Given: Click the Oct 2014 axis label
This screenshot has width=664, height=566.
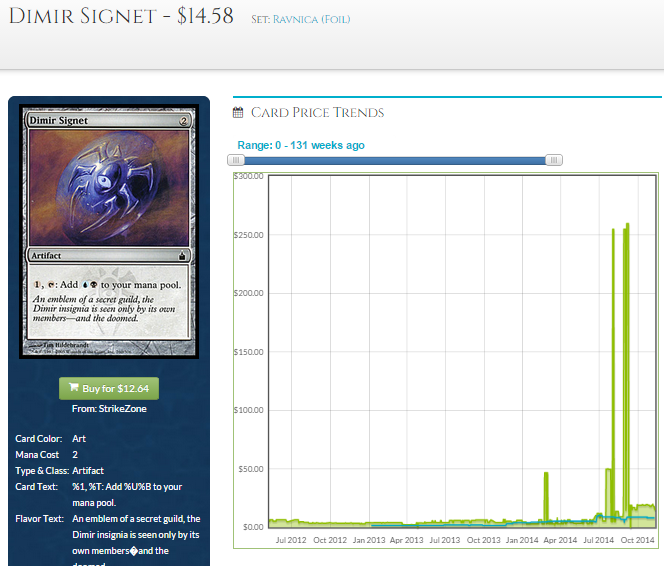Looking at the screenshot, I should [x=637, y=540].
